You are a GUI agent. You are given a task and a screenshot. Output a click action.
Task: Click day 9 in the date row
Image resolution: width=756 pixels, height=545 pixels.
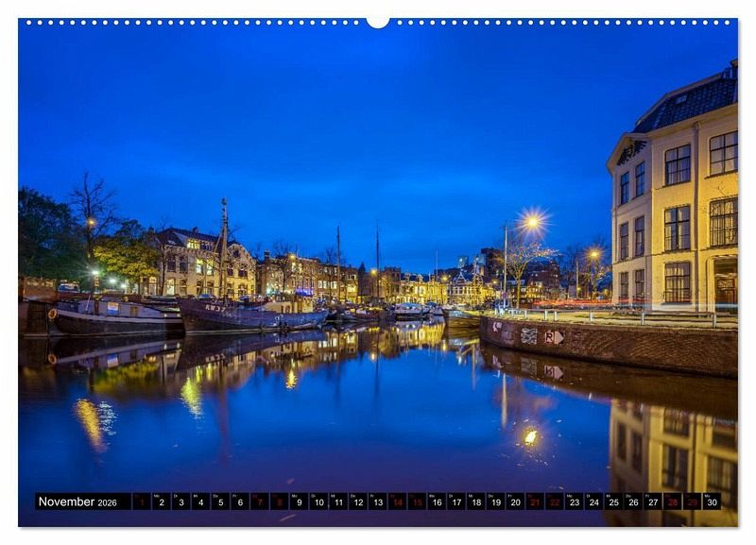300,502
